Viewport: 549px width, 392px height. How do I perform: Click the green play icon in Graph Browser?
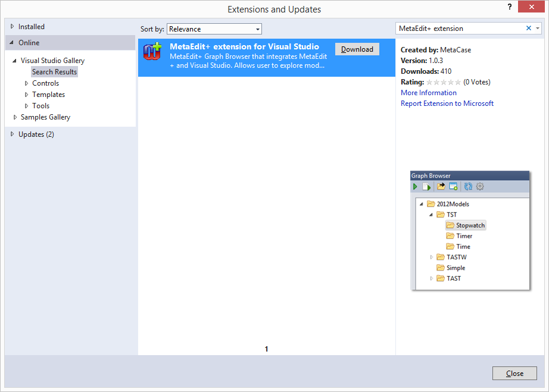click(x=415, y=186)
